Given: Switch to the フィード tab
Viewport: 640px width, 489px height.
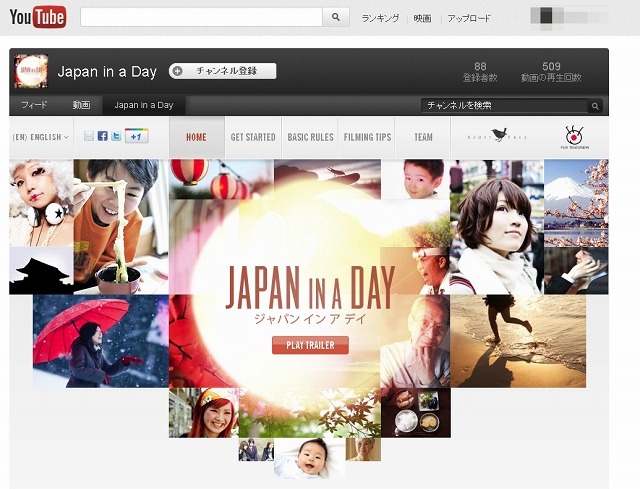Looking at the screenshot, I should [x=34, y=105].
